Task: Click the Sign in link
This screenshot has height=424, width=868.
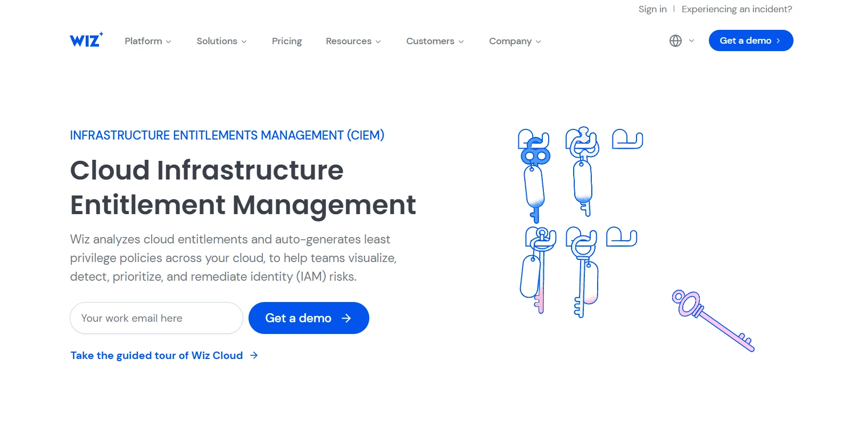Action: (652, 9)
